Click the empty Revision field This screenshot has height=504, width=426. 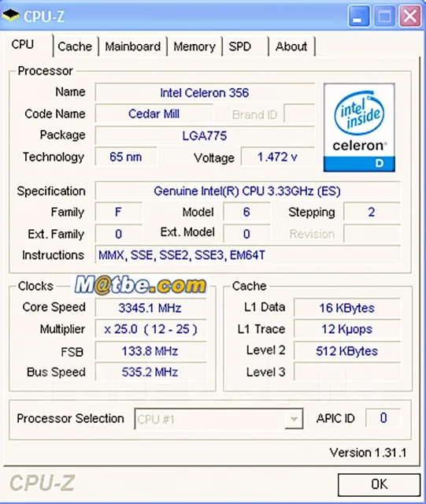(372, 234)
